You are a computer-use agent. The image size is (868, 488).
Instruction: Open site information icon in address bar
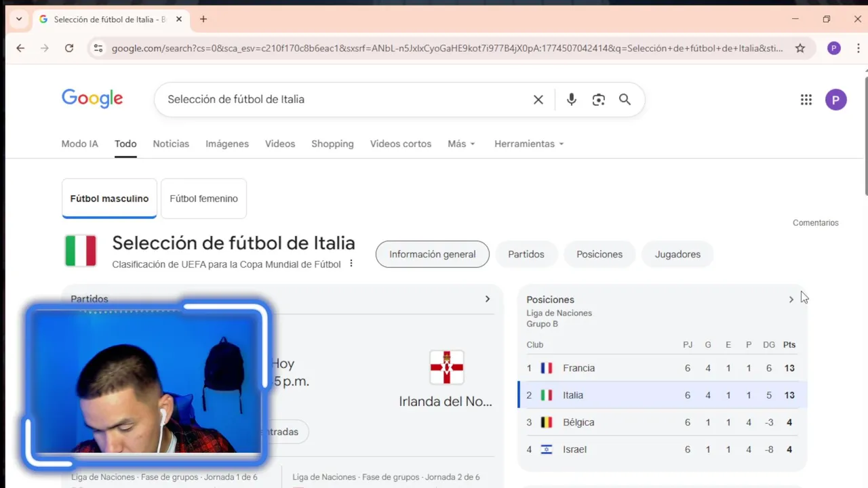(98, 48)
